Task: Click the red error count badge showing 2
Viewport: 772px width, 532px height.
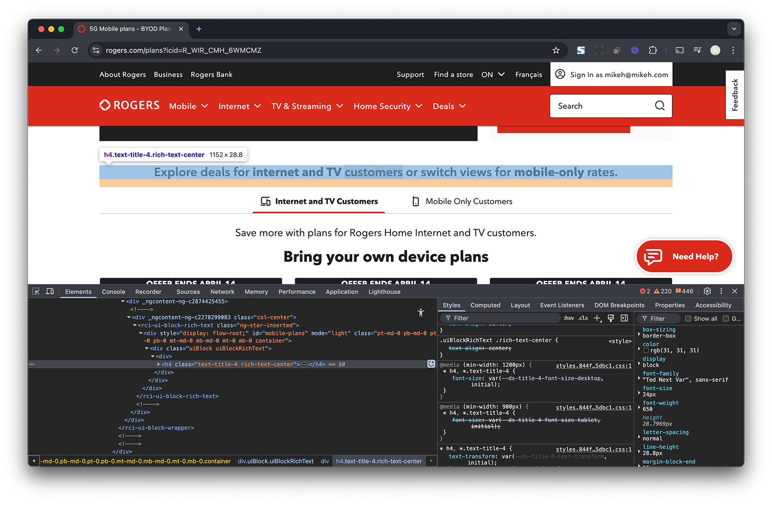Action: click(x=645, y=291)
